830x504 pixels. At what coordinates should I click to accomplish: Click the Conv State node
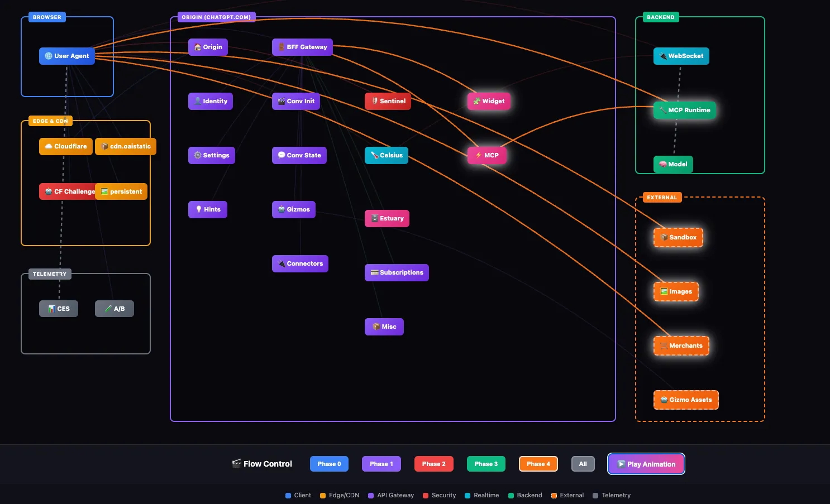(299, 155)
